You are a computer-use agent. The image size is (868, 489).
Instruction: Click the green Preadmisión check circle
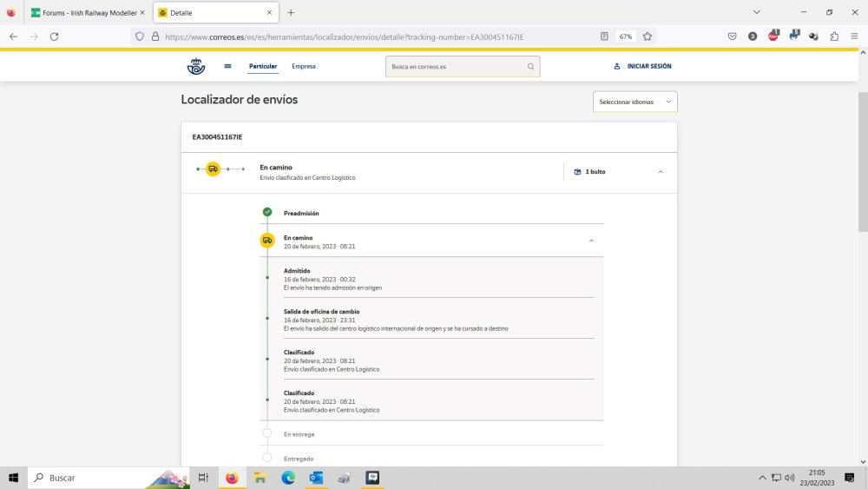point(267,212)
